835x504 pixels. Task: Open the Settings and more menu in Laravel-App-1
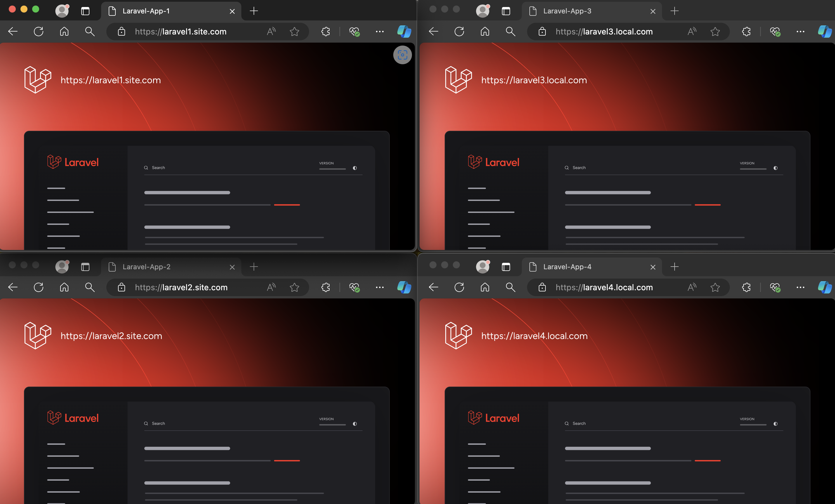(x=379, y=32)
